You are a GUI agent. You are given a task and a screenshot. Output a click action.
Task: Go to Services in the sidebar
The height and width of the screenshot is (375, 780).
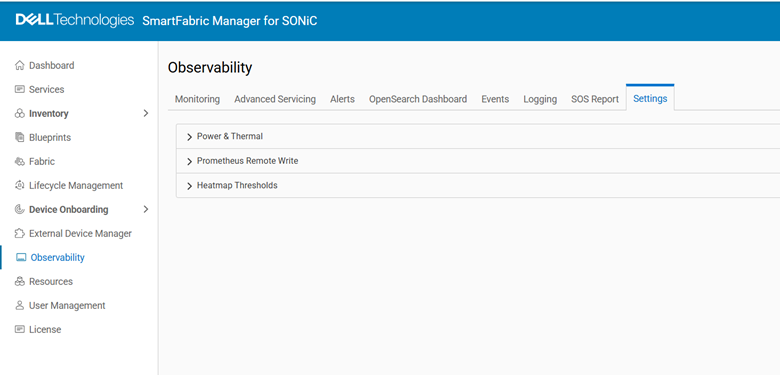point(47,90)
